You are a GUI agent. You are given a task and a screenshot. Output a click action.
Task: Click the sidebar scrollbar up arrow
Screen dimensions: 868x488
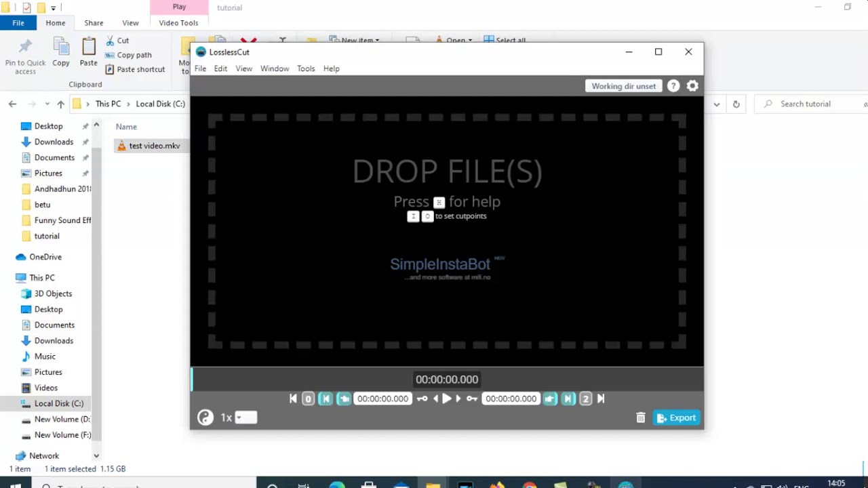point(96,125)
